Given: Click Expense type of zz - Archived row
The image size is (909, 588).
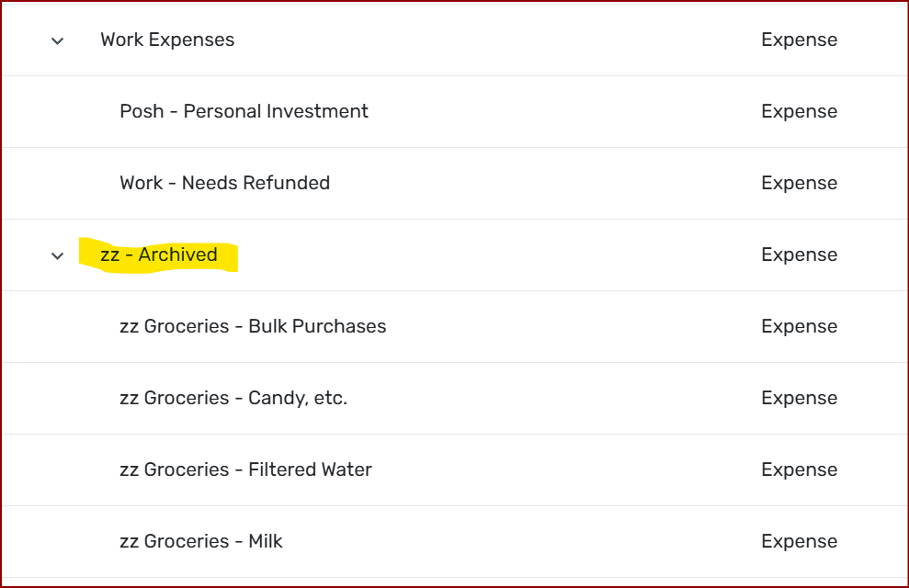Looking at the screenshot, I should point(799,254).
